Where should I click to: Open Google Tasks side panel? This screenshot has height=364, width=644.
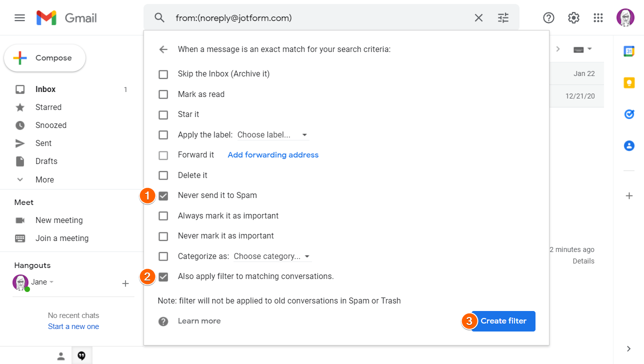pyautogui.click(x=629, y=114)
